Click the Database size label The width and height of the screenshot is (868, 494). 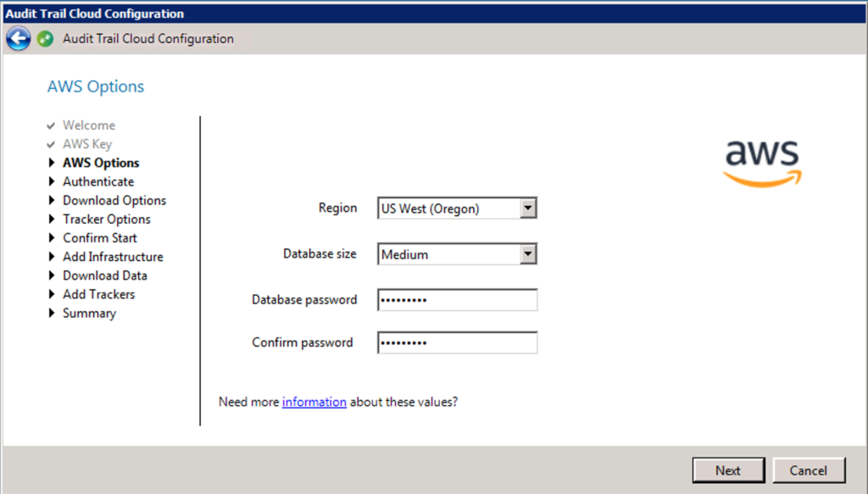coord(320,254)
